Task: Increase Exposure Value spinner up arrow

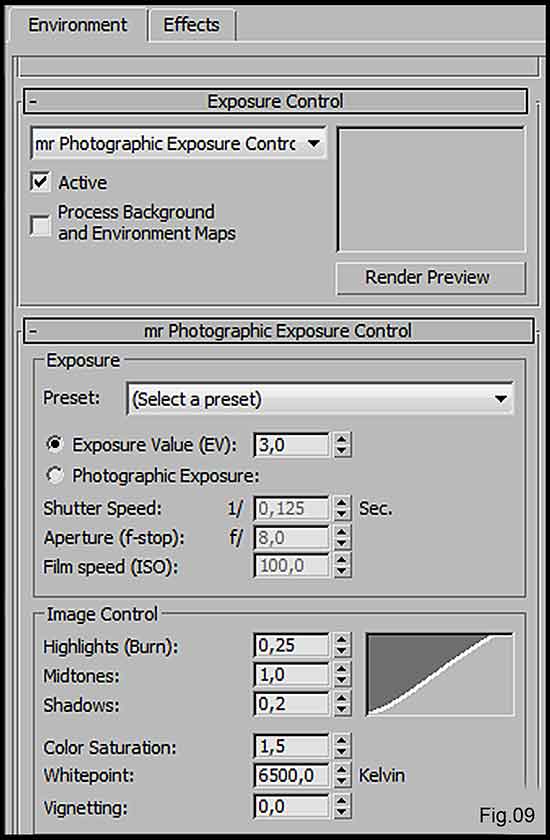Action: click(342, 439)
